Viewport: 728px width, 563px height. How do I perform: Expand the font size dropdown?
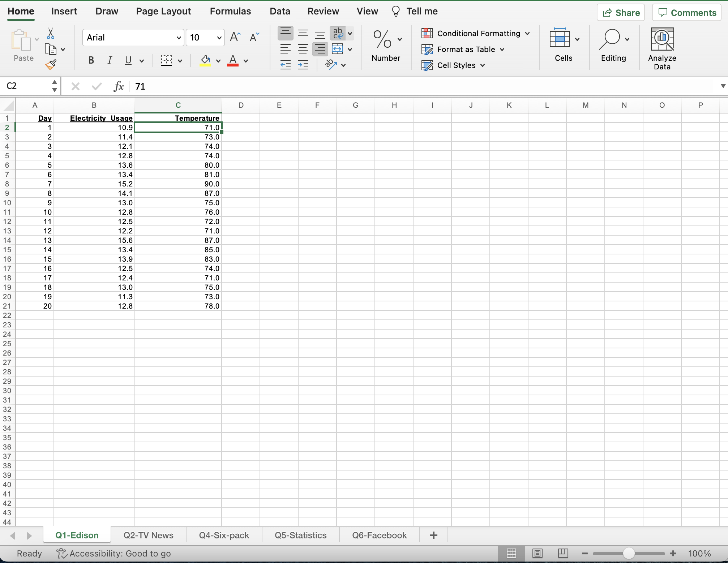219,38
